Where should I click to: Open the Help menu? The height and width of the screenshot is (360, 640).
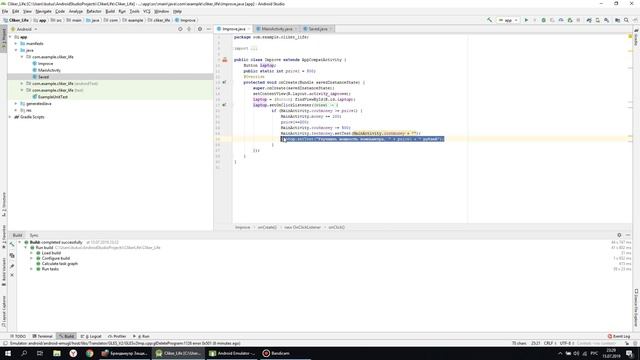[x=177, y=11]
